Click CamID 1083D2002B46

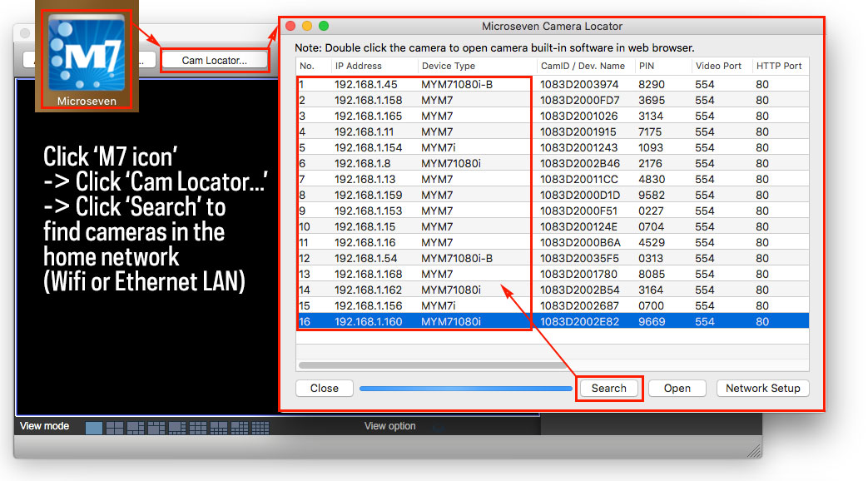click(579, 164)
